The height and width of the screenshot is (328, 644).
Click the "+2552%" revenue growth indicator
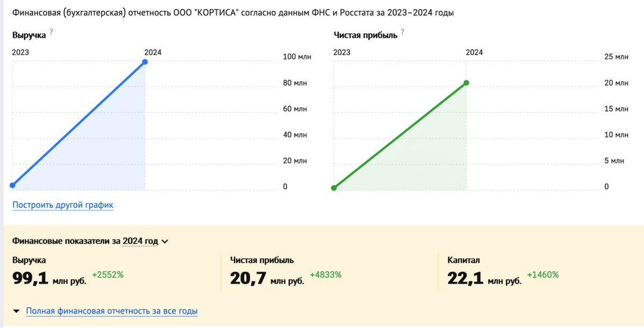coord(108,274)
